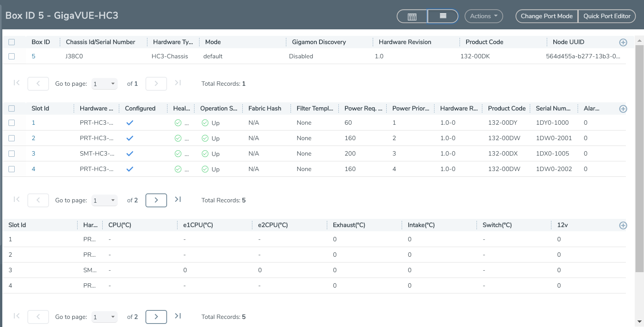The image size is (644, 327).
Task: Click Change Port Mode button
Action: (546, 16)
